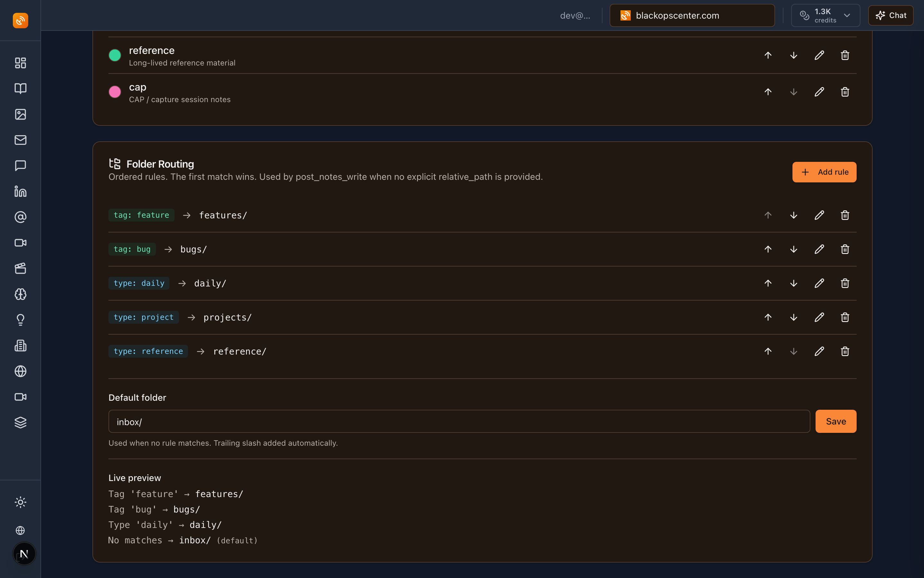Focus the Default folder input field
Image resolution: width=924 pixels, height=578 pixels.
[x=459, y=421]
